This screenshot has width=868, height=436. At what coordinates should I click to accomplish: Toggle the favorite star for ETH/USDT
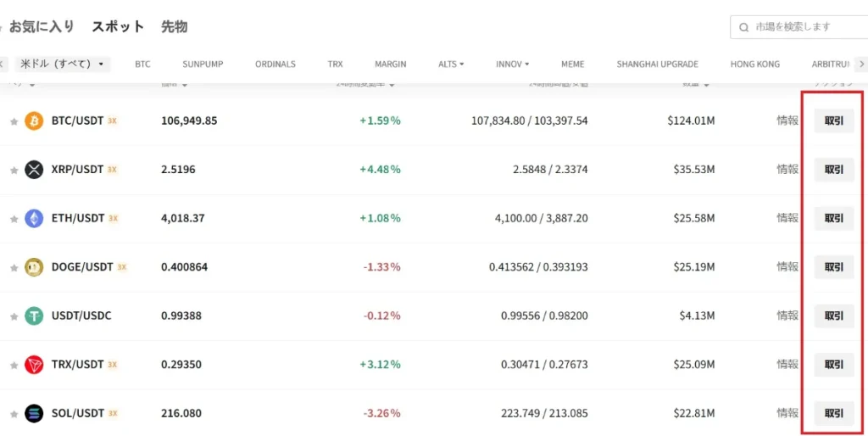click(14, 219)
